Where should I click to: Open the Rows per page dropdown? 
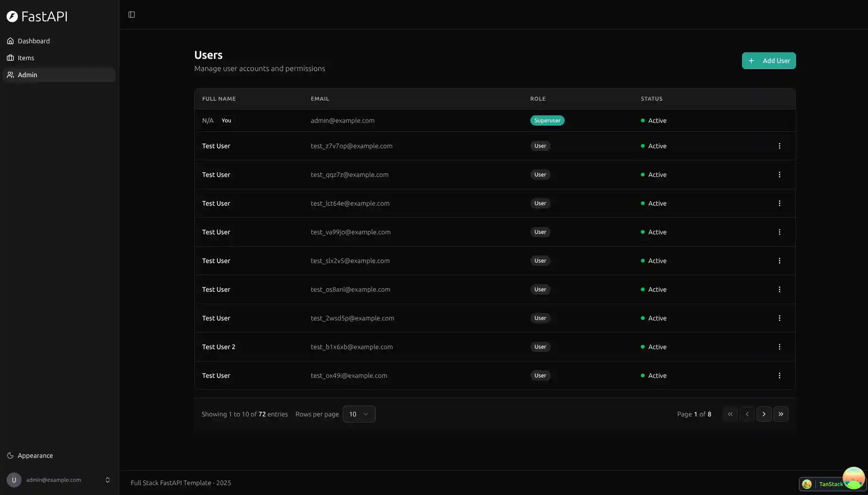359,414
